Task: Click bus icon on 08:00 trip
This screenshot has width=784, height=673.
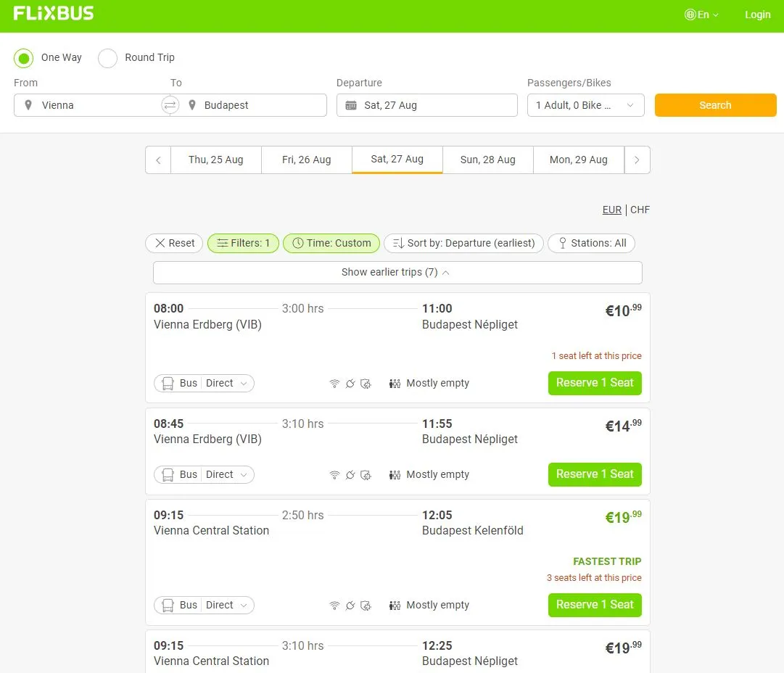Action: [x=168, y=384]
